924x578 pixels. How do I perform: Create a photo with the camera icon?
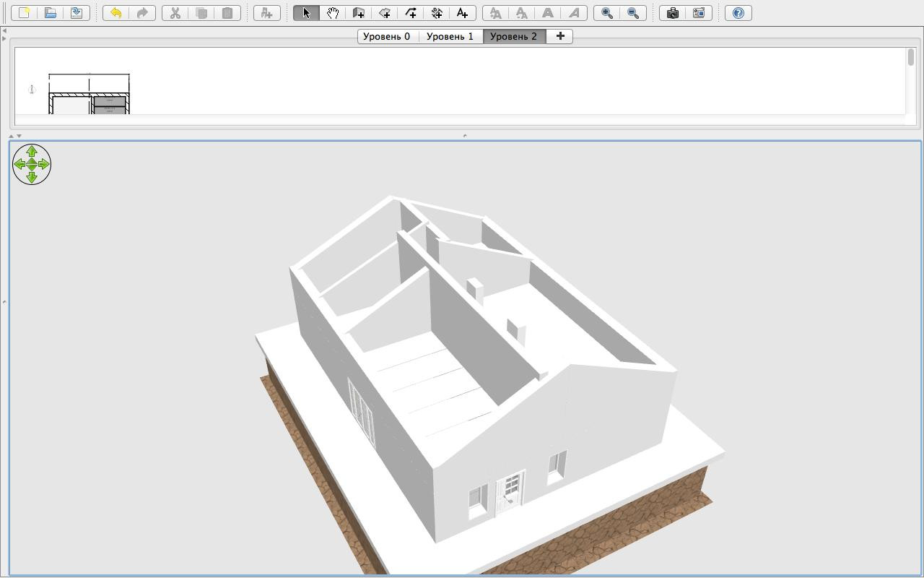673,13
